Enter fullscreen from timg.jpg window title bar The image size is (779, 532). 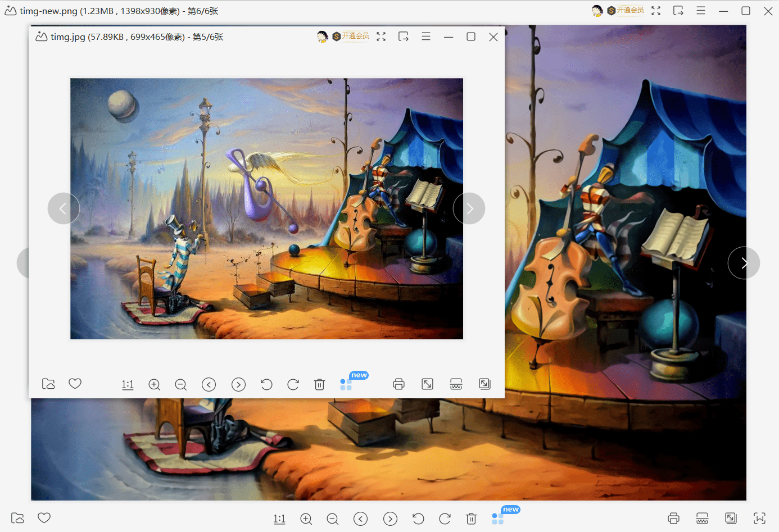[x=381, y=37]
